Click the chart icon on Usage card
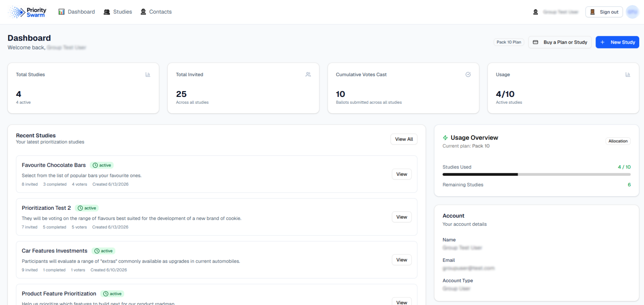The image size is (644, 305). pyautogui.click(x=628, y=75)
